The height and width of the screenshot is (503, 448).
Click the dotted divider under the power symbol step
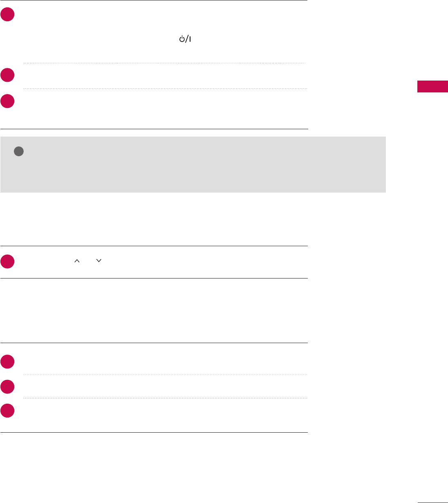164,63
